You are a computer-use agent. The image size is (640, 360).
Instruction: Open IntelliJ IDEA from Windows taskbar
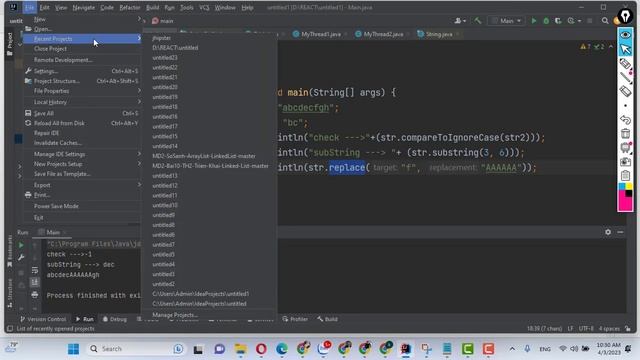(406, 349)
